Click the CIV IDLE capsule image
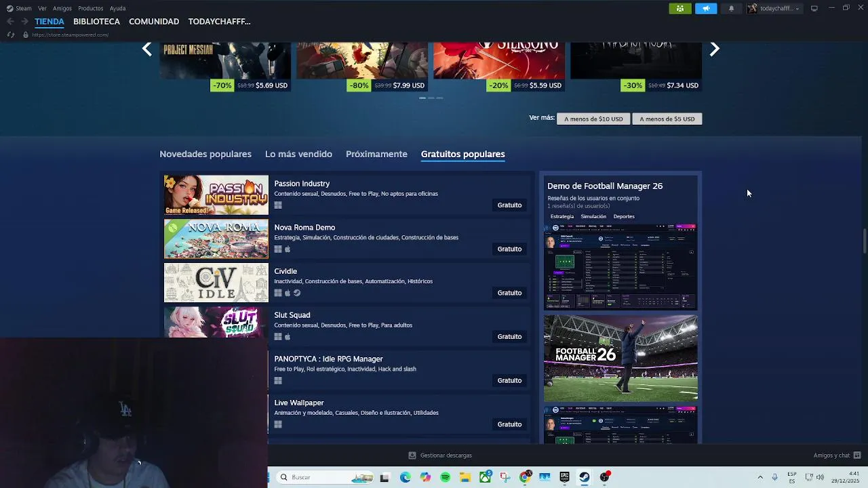Image resolution: width=868 pixels, height=488 pixels. click(x=216, y=283)
